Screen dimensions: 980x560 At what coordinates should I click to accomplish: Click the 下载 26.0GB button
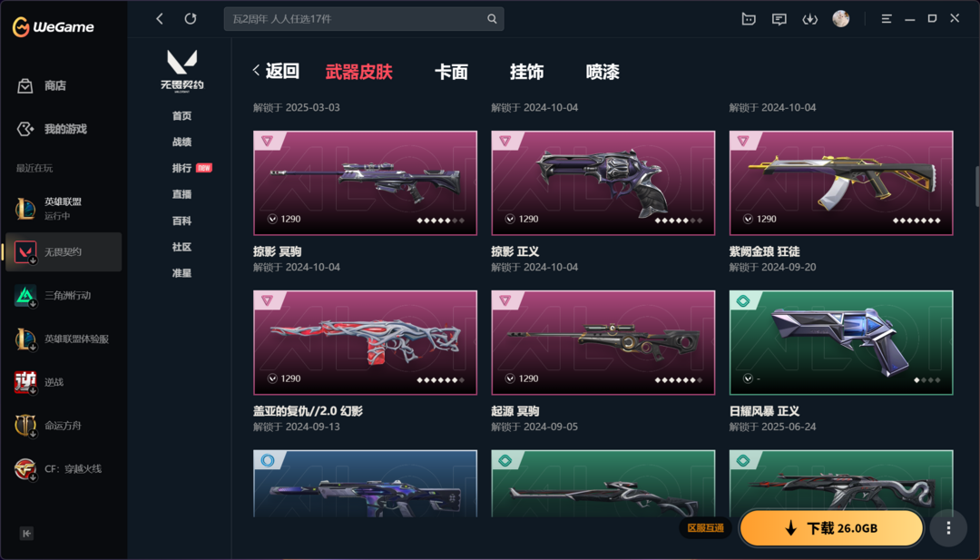(x=831, y=528)
